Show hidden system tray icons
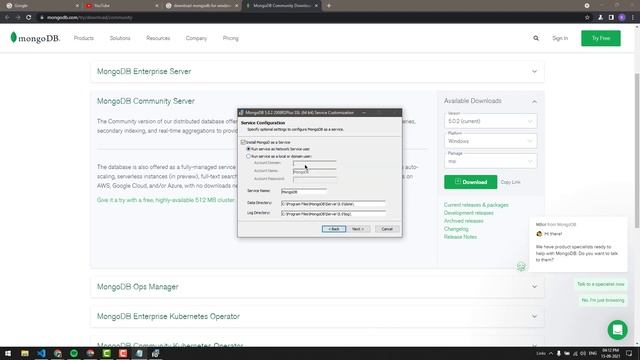Viewport: 640px width, 360px height. point(551,353)
